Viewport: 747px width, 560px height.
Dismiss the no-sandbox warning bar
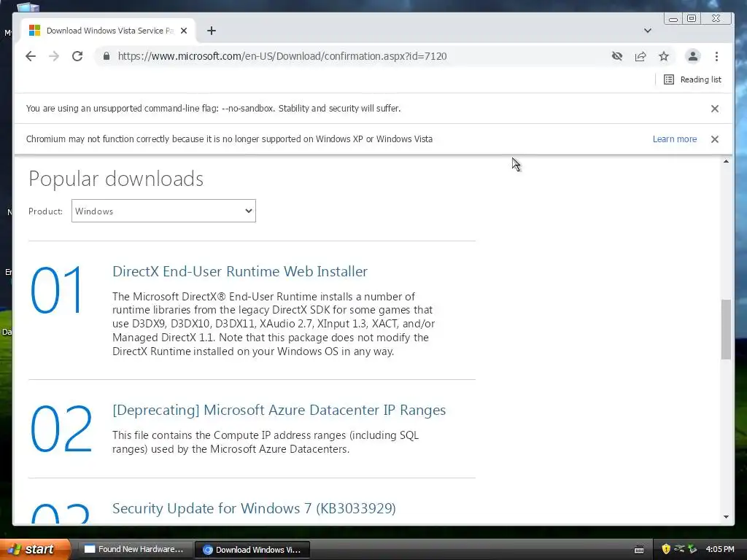(x=715, y=109)
